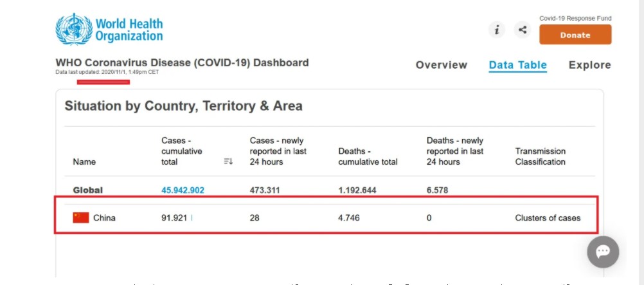Switch to the Overview tab
The image size is (644, 285).
442,65
